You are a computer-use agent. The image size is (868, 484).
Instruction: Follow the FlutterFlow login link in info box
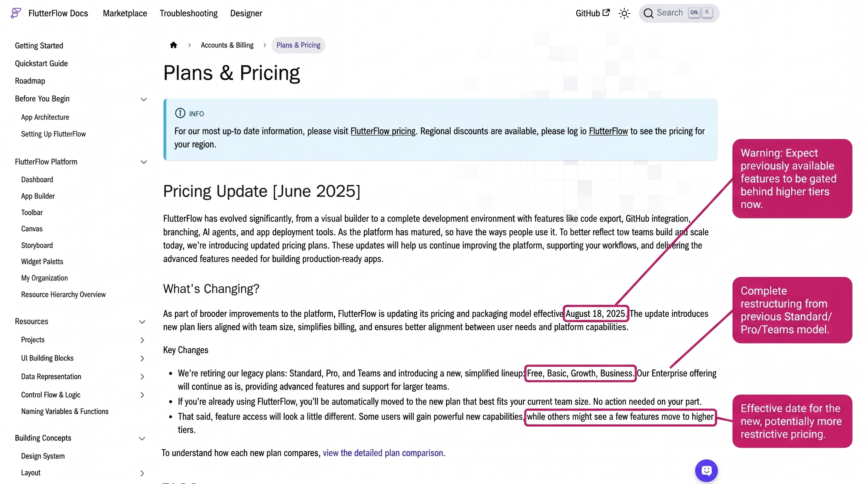coord(608,131)
